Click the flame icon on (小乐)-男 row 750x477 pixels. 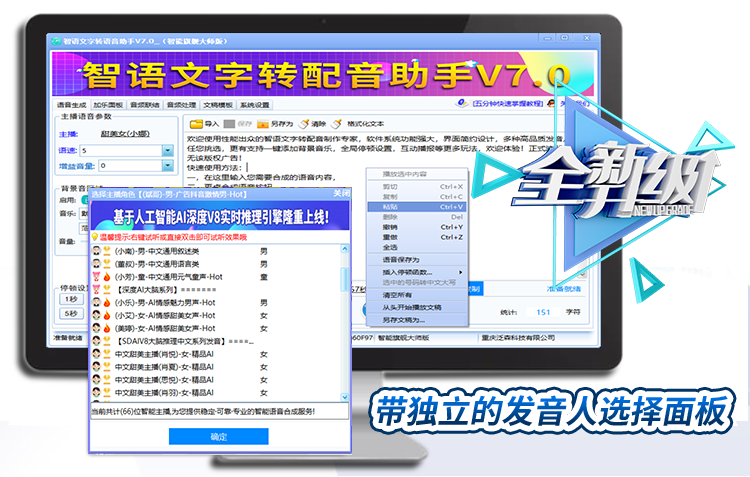(107, 302)
